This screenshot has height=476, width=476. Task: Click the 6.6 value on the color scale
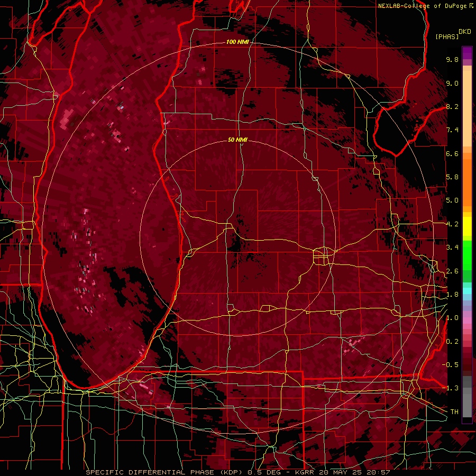[452, 153]
